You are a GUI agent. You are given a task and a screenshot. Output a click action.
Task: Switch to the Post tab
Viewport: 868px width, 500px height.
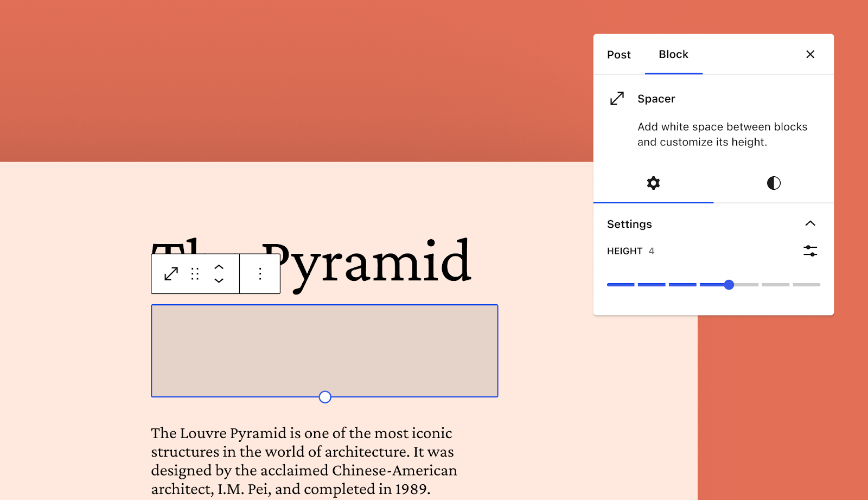click(x=619, y=55)
